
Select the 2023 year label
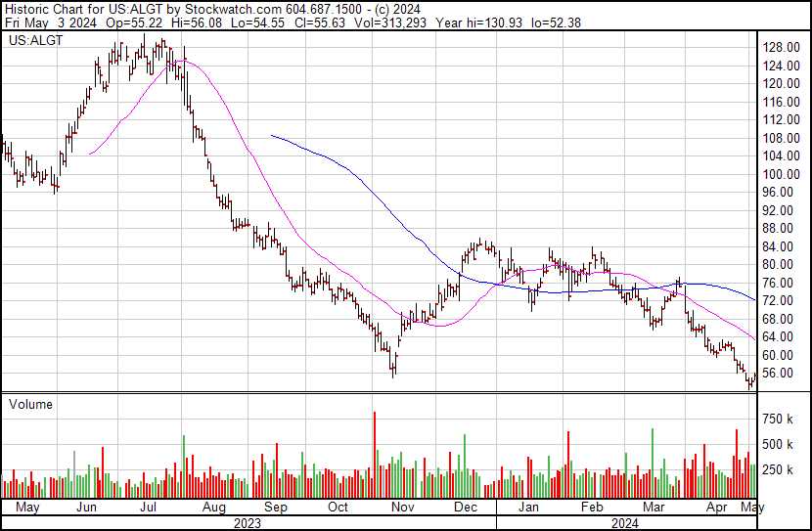[x=248, y=523]
